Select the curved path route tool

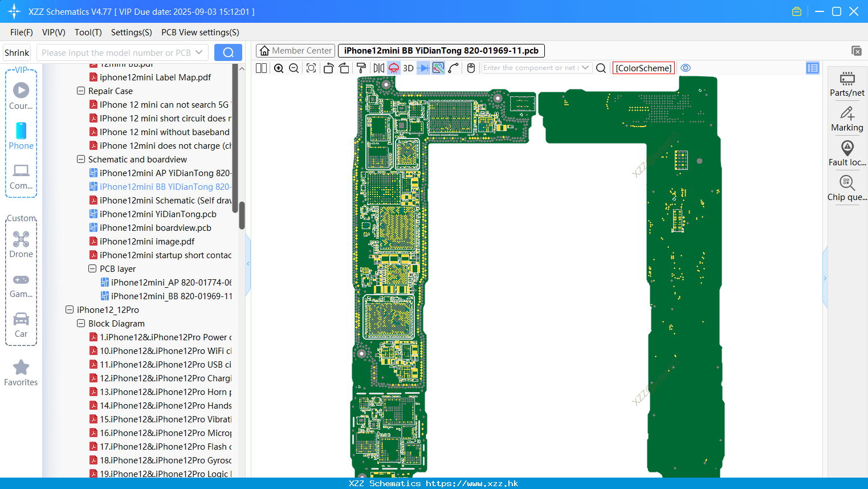pyautogui.click(x=454, y=68)
